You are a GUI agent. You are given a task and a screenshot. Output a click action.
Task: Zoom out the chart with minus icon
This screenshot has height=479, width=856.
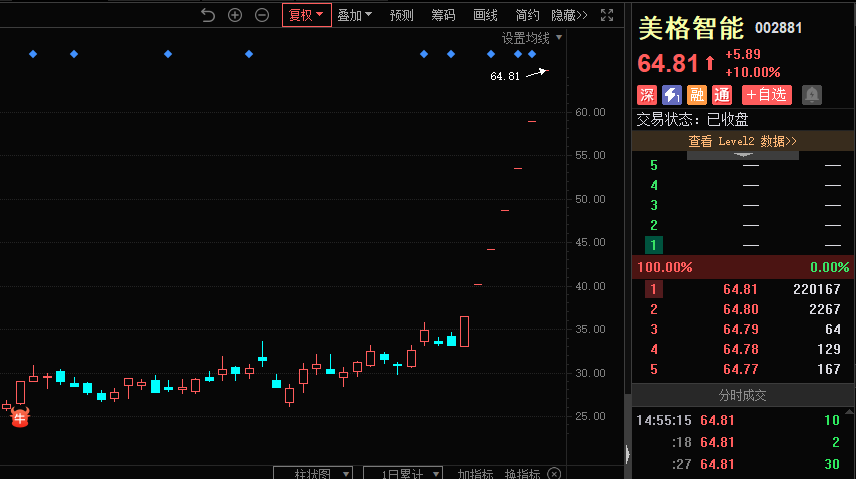coord(262,15)
